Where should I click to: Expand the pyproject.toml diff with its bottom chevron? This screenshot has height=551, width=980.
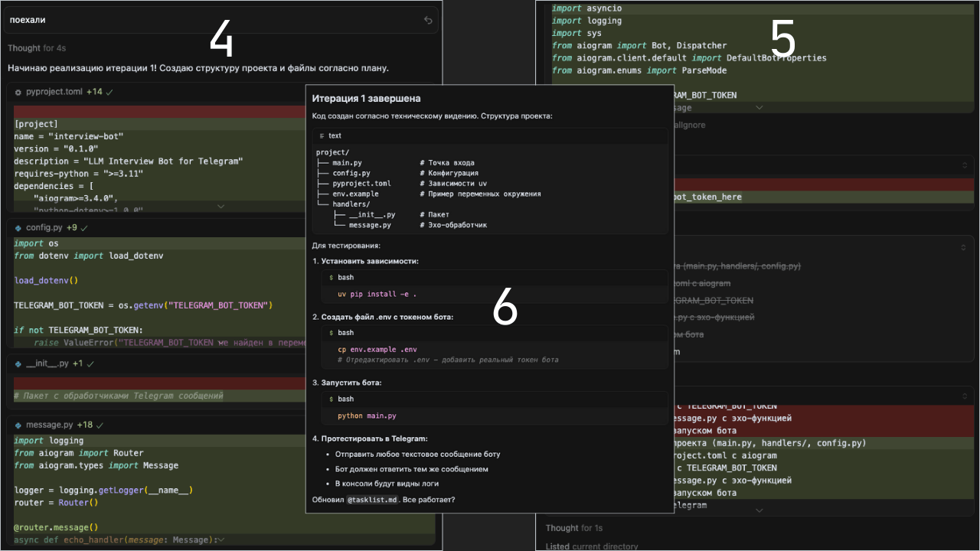click(221, 207)
